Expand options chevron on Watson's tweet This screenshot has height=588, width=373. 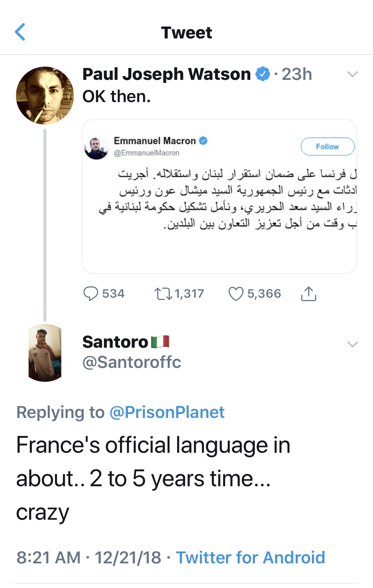(352, 74)
